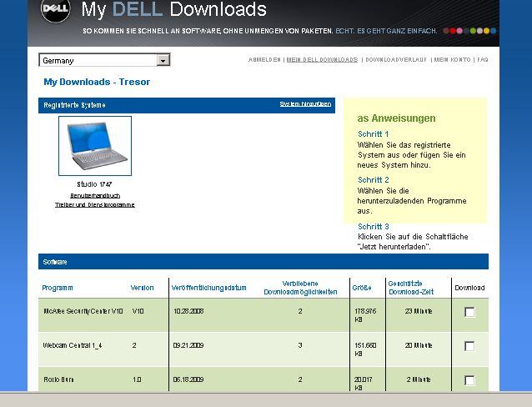Click Schritt 1 heading
This screenshot has height=407, width=532.
374,134
